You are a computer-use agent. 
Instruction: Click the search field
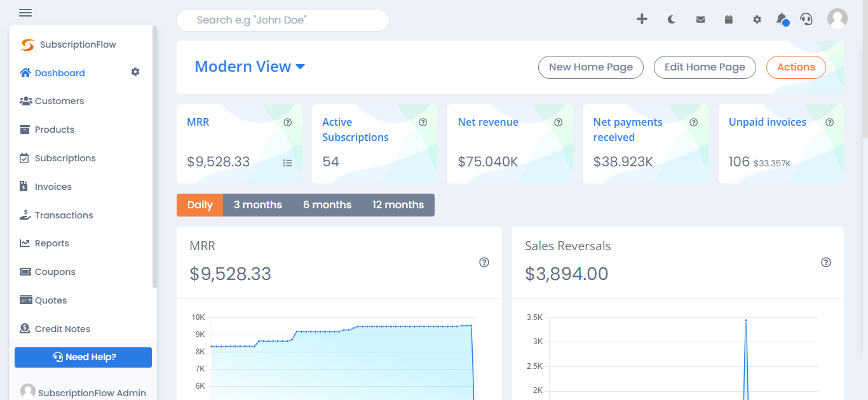[x=282, y=20]
